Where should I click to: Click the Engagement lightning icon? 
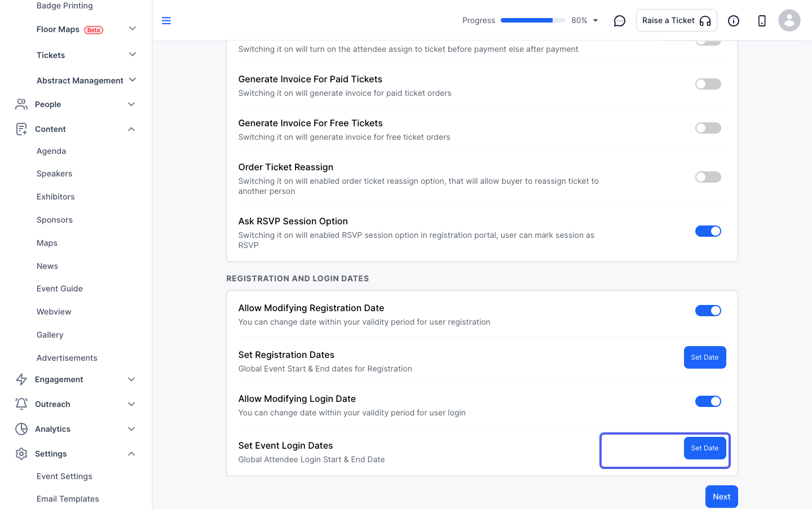pyautogui.click(x=21, y=379)
